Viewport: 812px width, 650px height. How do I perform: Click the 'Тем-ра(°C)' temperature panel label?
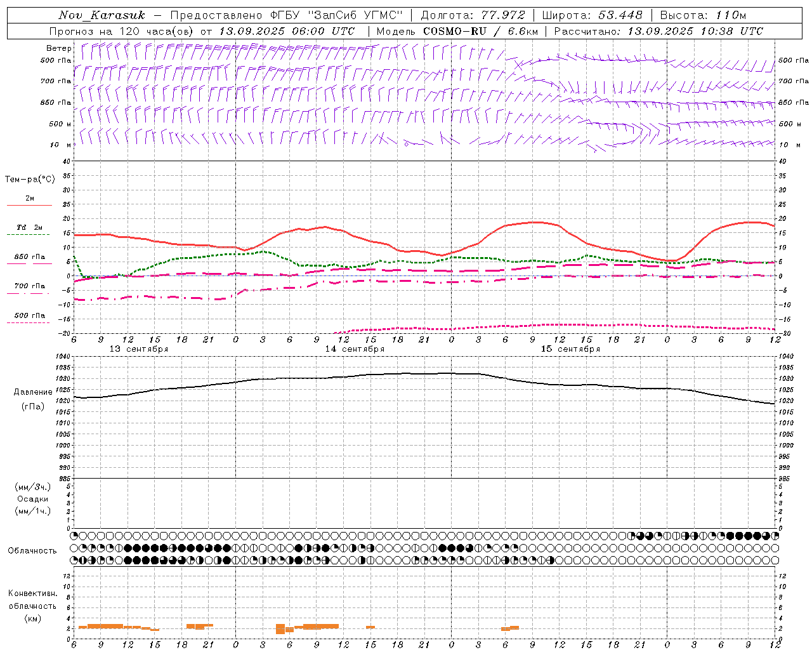click(x=30, y=180)
